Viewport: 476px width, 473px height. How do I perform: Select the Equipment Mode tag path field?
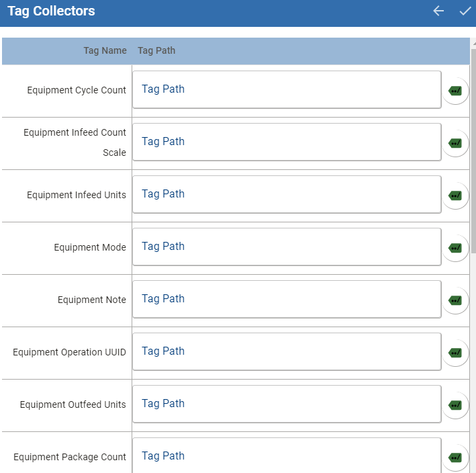[x=287, y=247]
